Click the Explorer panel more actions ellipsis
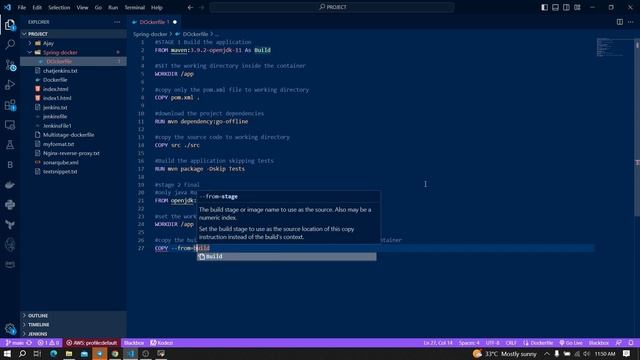The image size is (640, 360). point(117,22)
